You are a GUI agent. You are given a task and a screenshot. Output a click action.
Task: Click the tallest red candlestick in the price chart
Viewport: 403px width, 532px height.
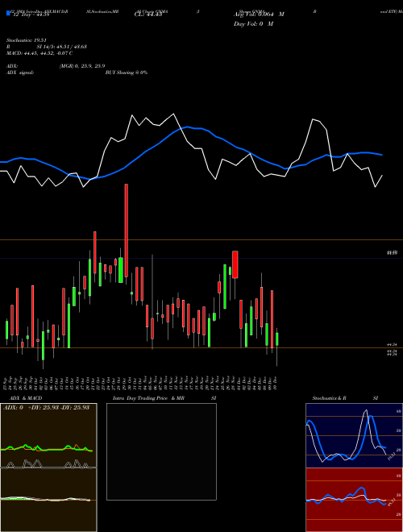coord(127,231)
